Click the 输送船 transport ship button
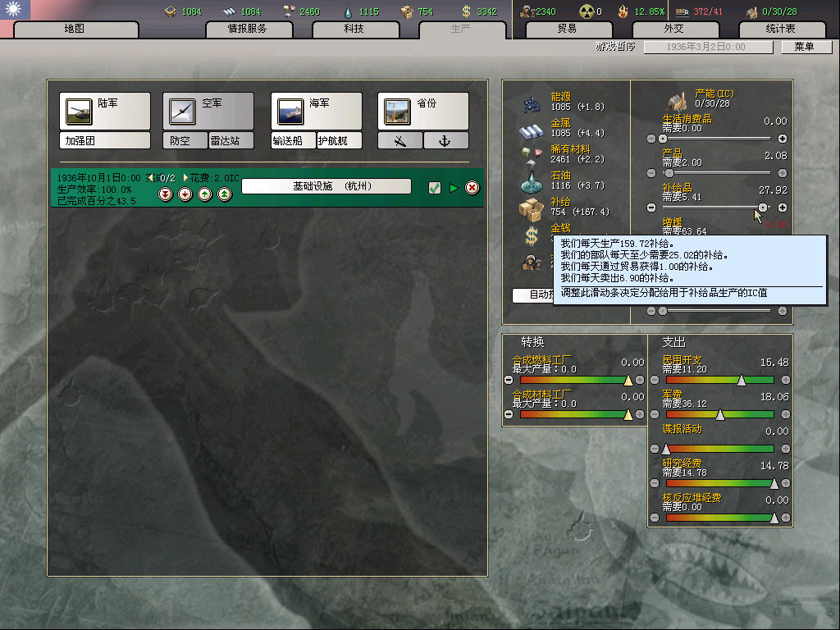 point(293,141)
